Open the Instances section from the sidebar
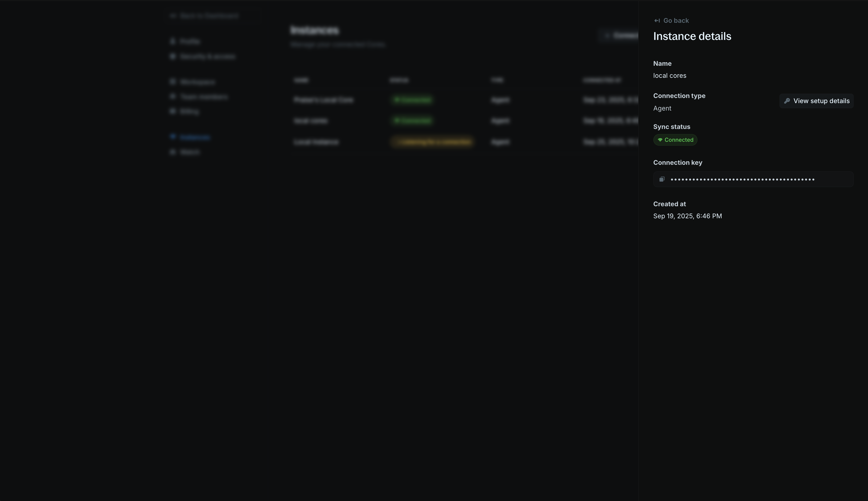The image size is (868, 501). [195, 137]
